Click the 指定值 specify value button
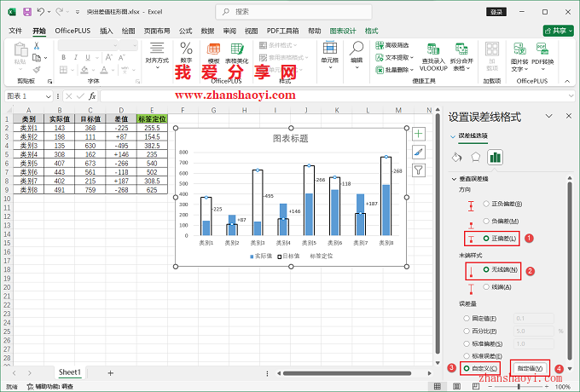580x392 pixels. pyautogui.click(x=530, y=368)
